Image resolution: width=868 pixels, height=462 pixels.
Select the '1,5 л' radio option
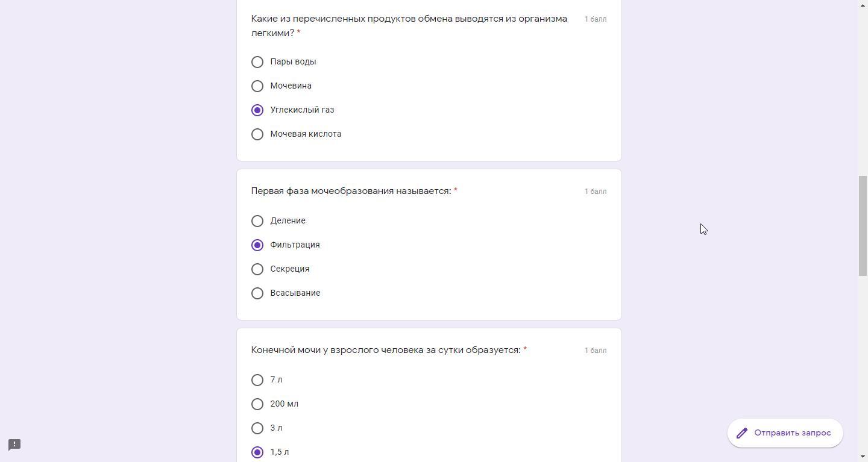click(257, 452)
